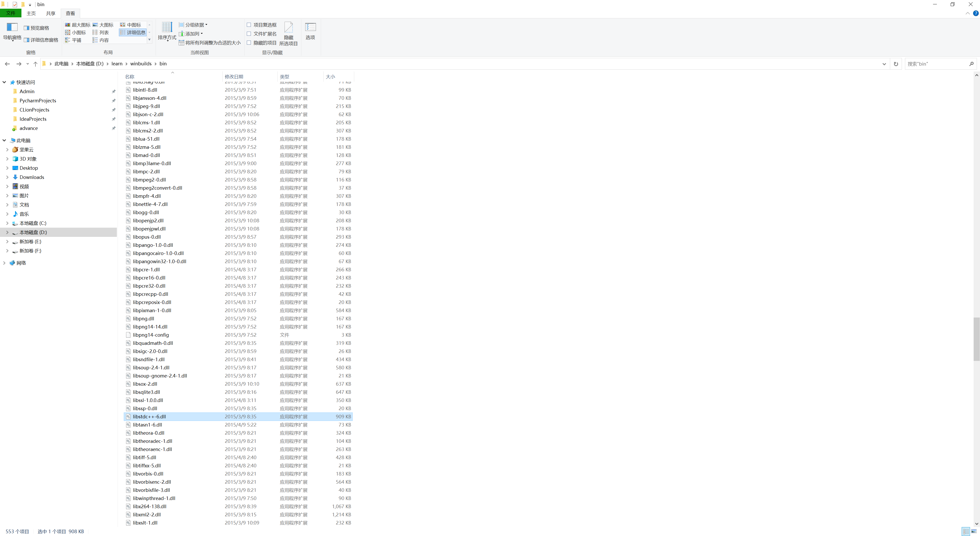Open the add columns dropdown
980x536 pixels.
coord(191,33)
